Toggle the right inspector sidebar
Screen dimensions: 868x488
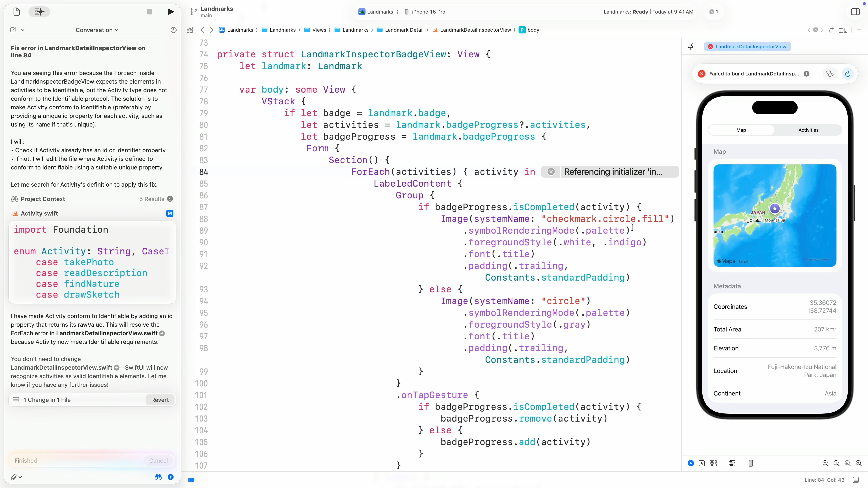855,12
